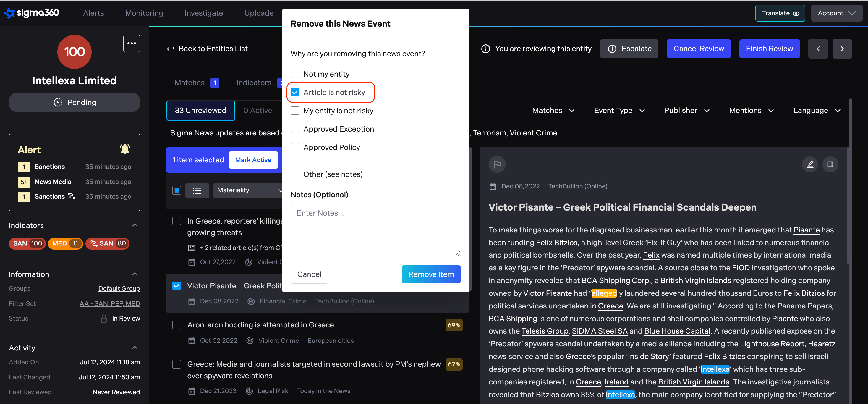Collapse the Indicators section
Viewport: 868px width, 404px height.
click(135, 225)
